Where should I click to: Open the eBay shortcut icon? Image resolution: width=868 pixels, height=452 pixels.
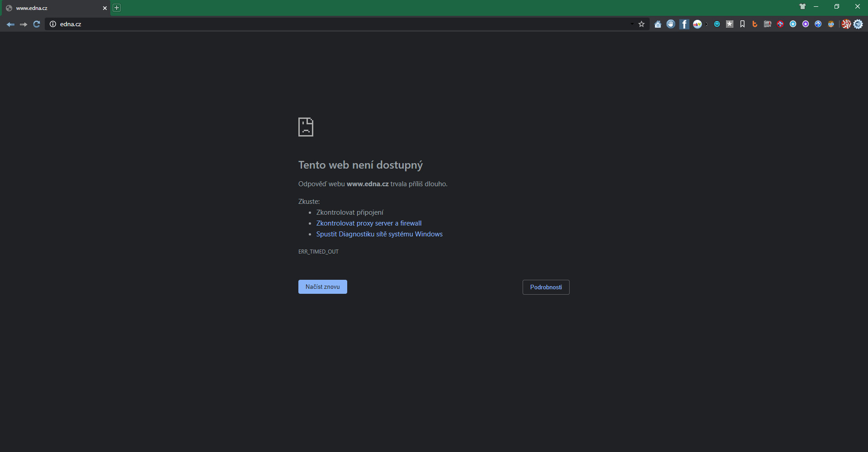coord(697,24)
